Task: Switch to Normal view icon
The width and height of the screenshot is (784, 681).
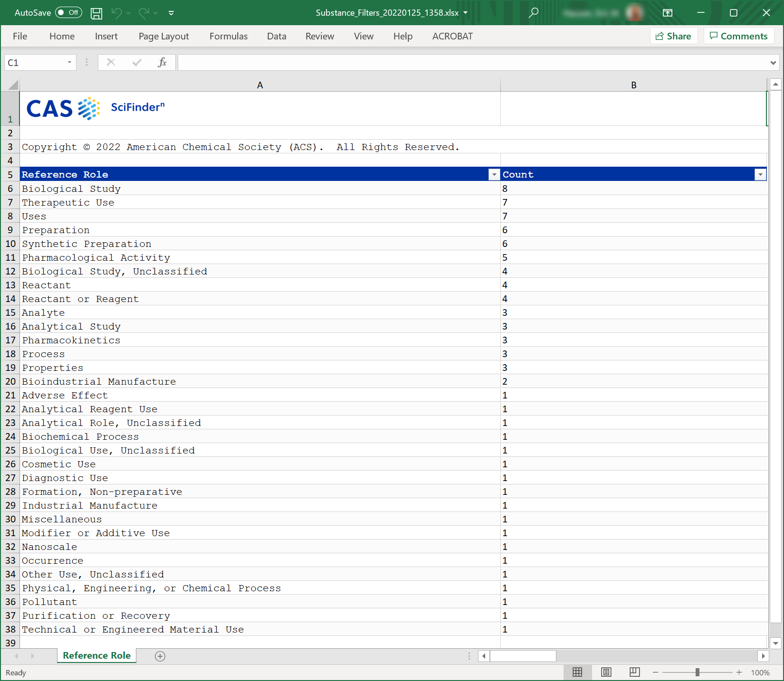Action: point(577,672)
